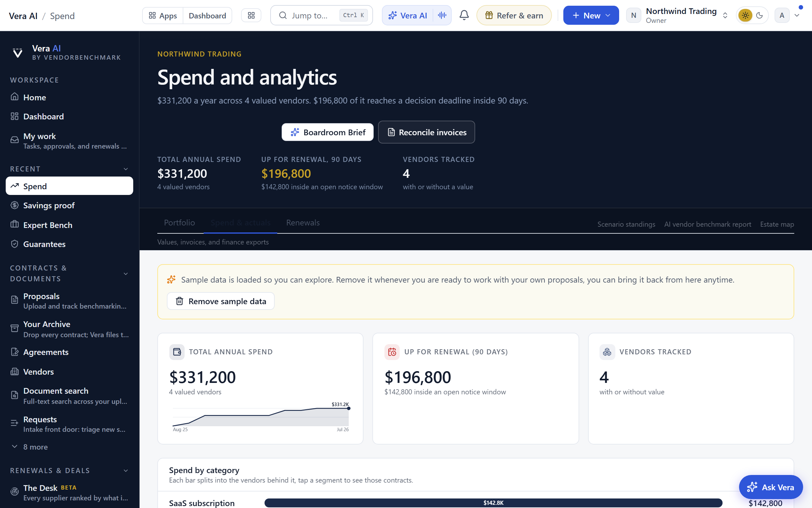Switch to dark theme with the moon icon
This screenshot has width=812, height=508.
(x=760, y=16)
